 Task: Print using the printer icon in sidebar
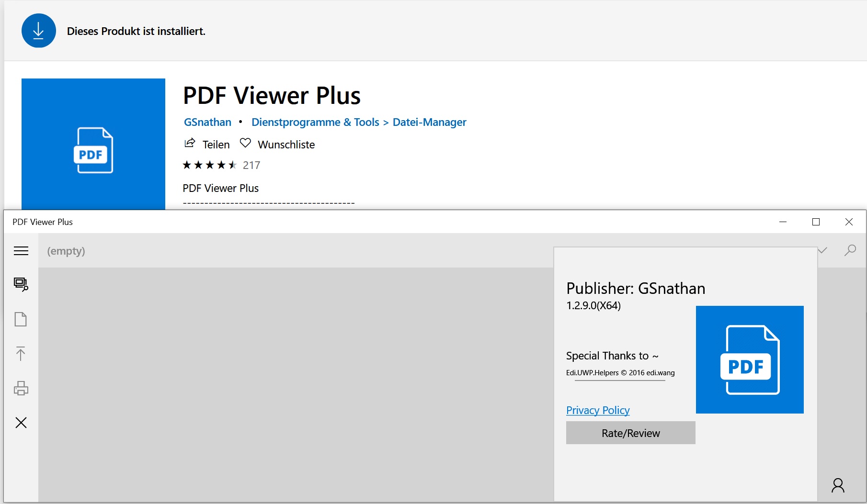(x=21, y=388)
